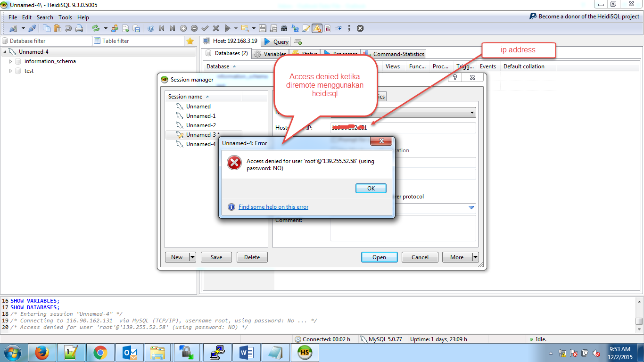Open the New button dropdown arrow
This screenshot has height=362, width=644.
click(x=192, y=257)
